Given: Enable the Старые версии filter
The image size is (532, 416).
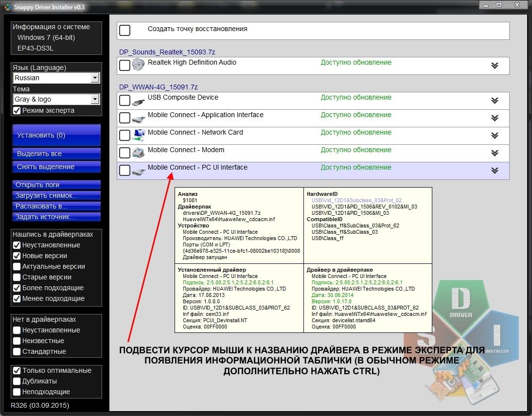Looking at the screenshot, I should click(x=17, y=277).
